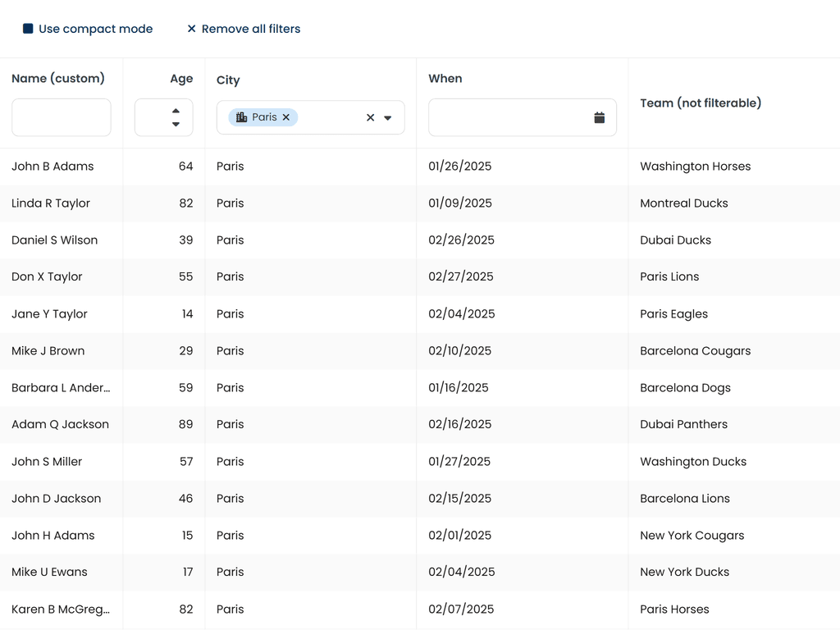The height and width of the screenshot is (630, 840).
Task: Open the City multiselect box
Action: [x=328, y=117]
